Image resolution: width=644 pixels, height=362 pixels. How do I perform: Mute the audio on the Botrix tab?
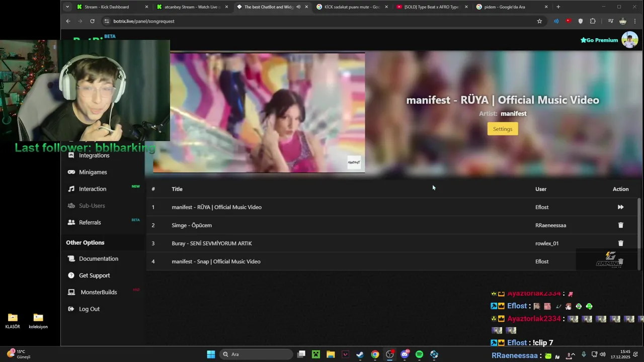coord(298,7)
